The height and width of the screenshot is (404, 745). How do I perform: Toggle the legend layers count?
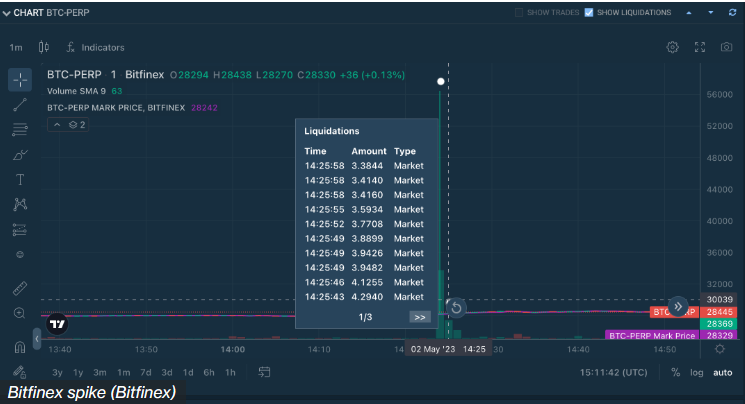(77, 125)
